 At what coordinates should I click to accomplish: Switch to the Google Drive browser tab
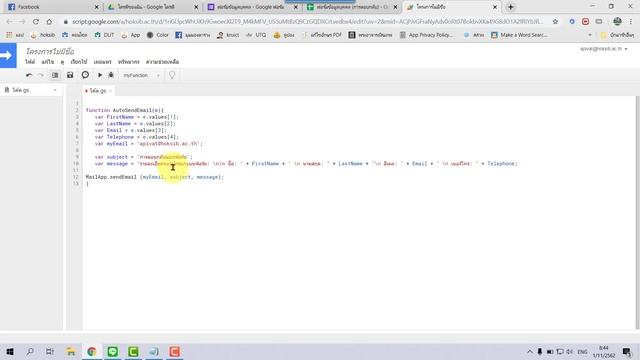click(151, 7)
